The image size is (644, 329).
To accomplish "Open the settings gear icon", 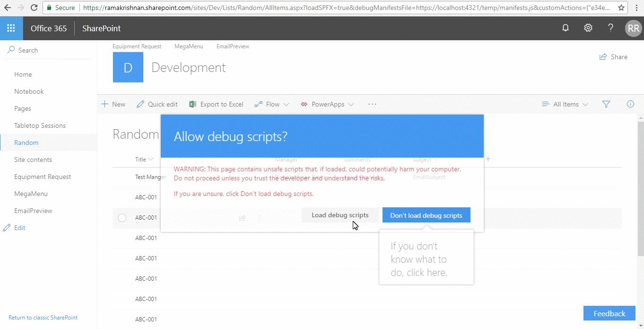I will 588,28.
